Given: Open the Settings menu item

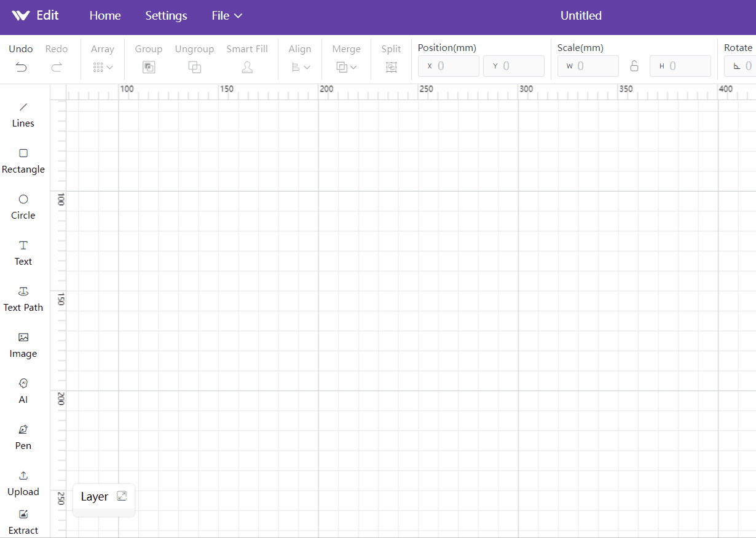Looking at the screenshot, I should (166, 16).
